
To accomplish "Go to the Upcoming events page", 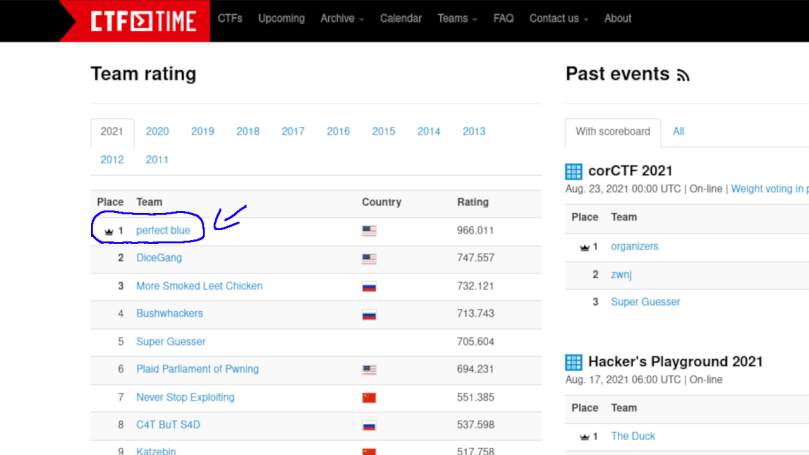I will [x=281, y=18].
